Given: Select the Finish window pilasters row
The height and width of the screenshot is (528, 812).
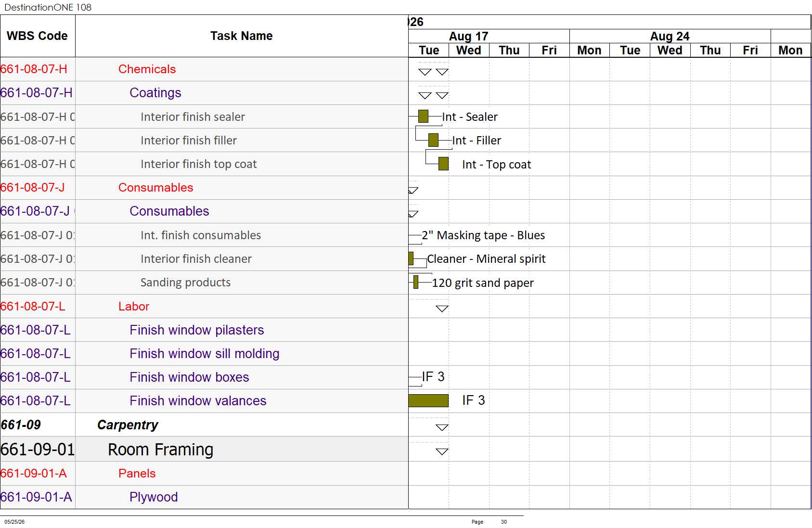Looking at the screenshot, I should 204,330.
